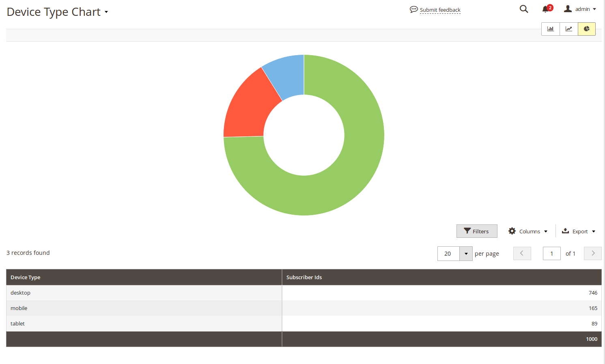Viewport: 605px width, 364px height.
Task: Open the search magnifier icon
Action: 524,9
